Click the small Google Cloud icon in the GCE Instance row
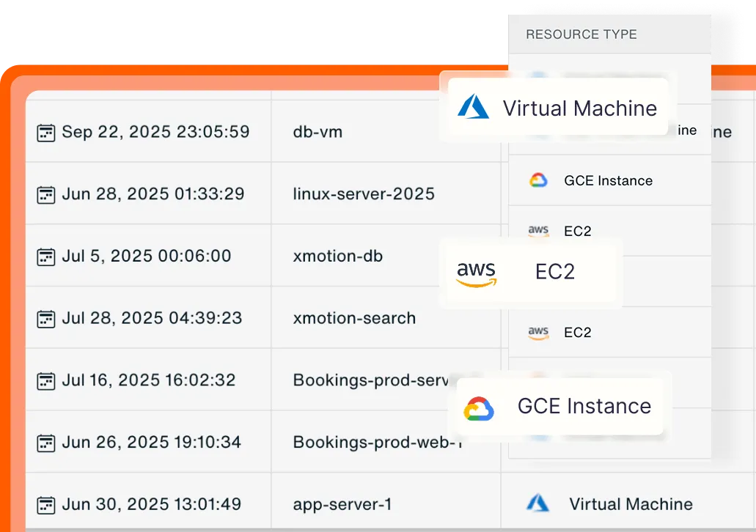The image size is (756, 532). (x=538, y=180)
